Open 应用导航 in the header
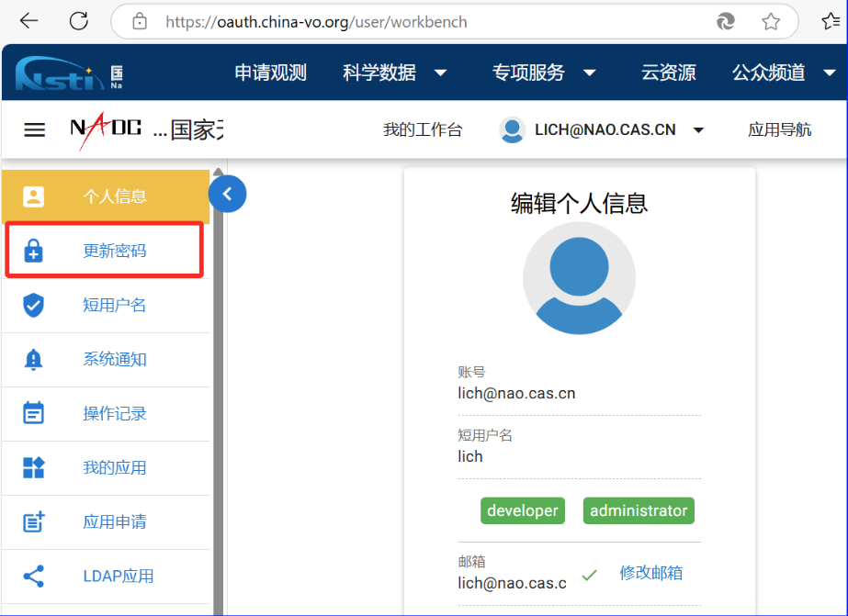The width and height of the screenshot is (848, 616). pyautogui.click(x=779, y=130)
